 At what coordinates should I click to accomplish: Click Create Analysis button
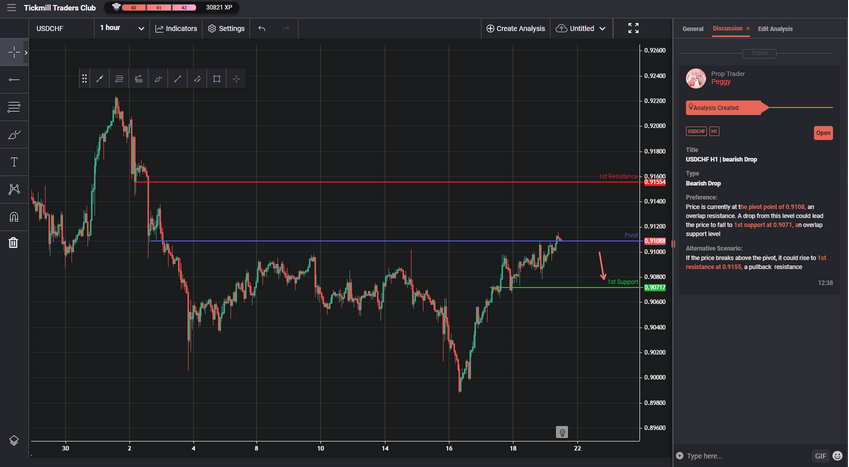pos(515,29)
